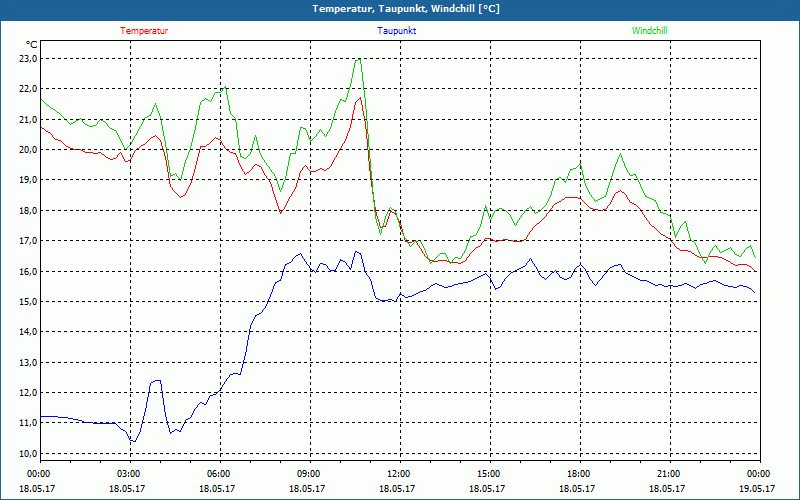Image resolution: width=800 pixels, height=500 pixels.
Task: Select the 03:00 time label on the x-axis
Action: click(128, 474)
